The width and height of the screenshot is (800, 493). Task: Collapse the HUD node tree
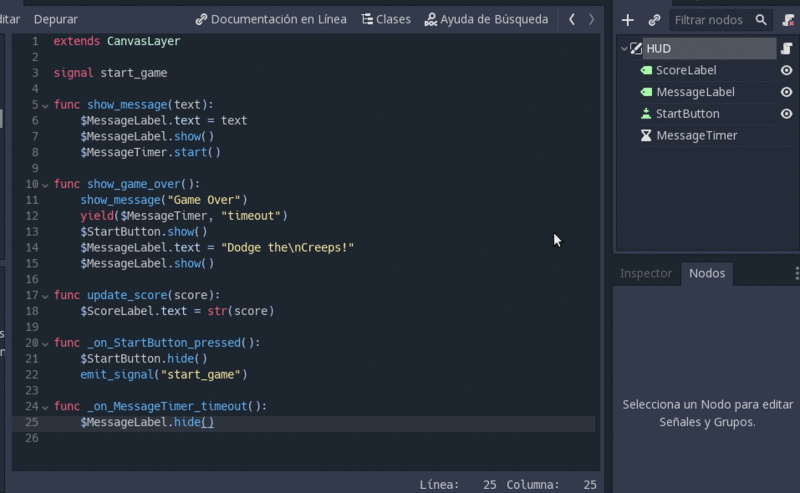[624, 48]
